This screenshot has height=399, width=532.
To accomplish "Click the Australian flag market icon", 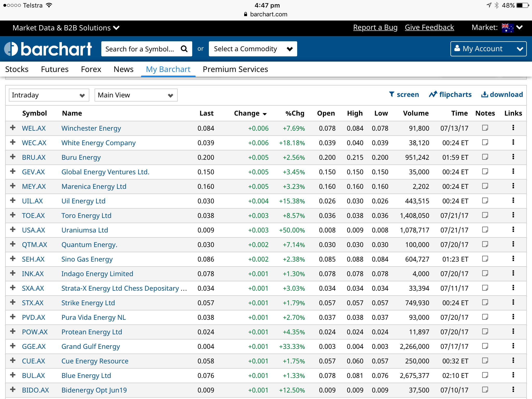I will 508,28.
